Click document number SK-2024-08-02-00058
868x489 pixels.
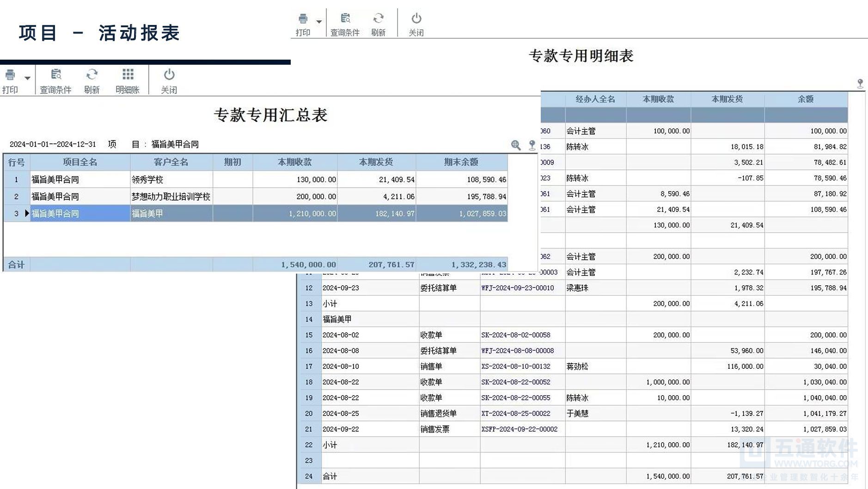click(515, 335)
